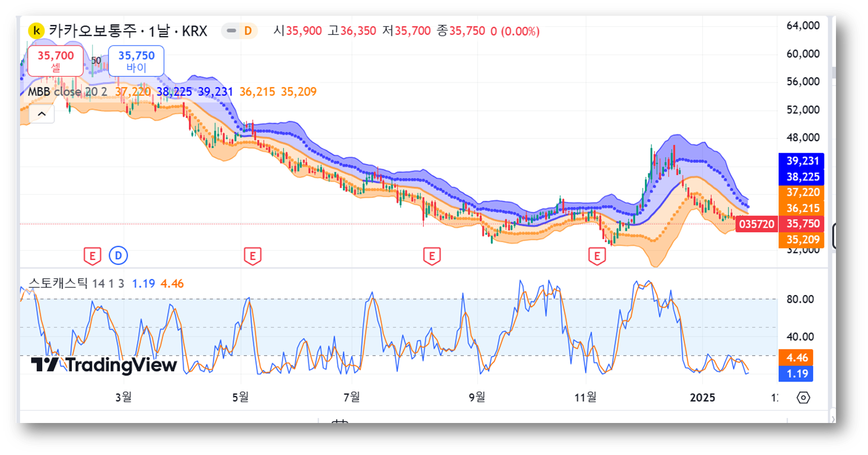Open the earnings E marker before 9월

(x=432, y=256)
